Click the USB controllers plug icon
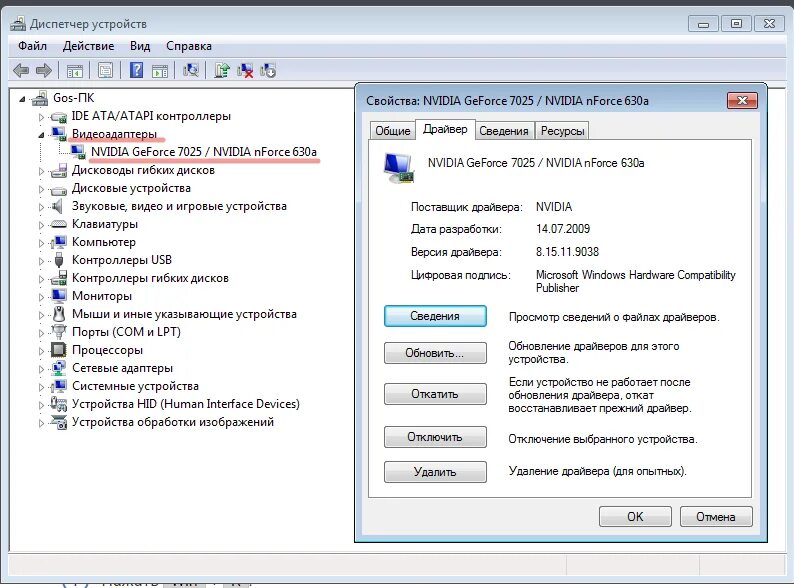 [59, 260]
